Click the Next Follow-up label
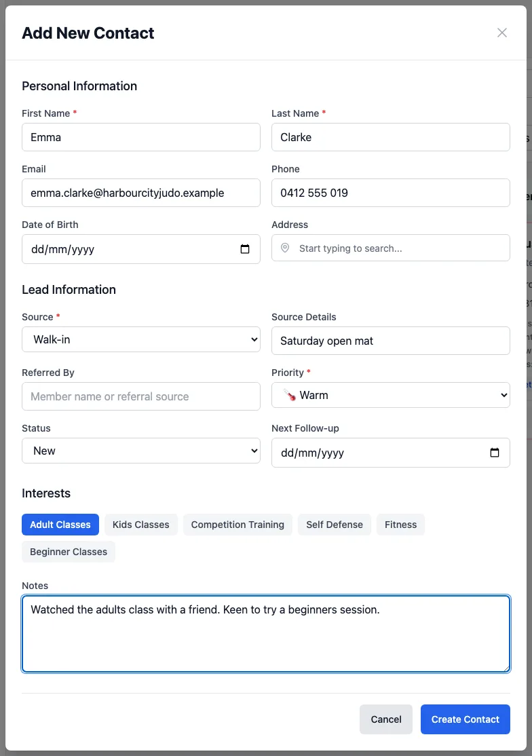This screenshot has height=756, width=532. (305, 428)
